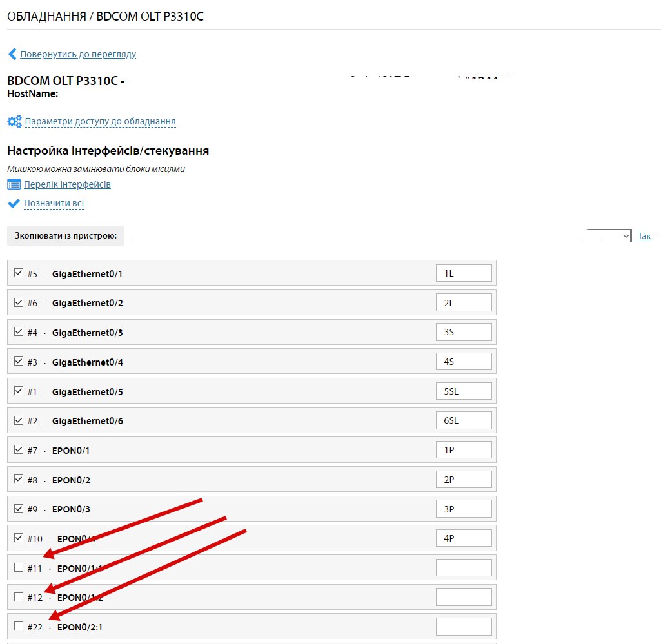Open 'Повернутись до перегляду' link
Image resolution: width=661 pixels, height=644 pixels.
point(78,54)
